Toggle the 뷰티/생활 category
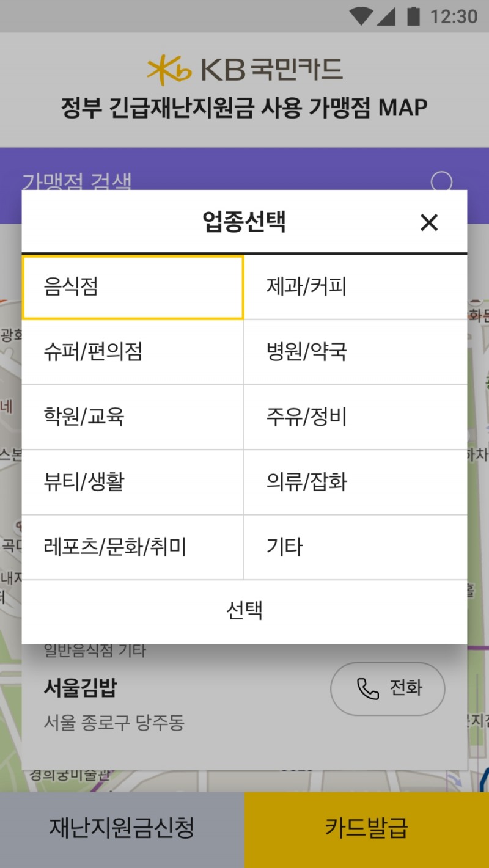This screenshot has width=489, height=868. click(132, 482)
